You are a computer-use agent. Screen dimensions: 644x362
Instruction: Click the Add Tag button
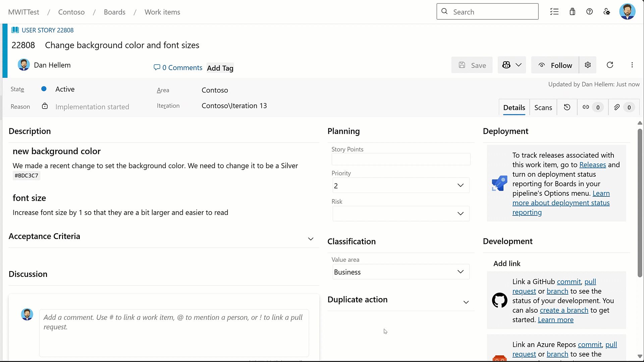[x=220, y=68]
